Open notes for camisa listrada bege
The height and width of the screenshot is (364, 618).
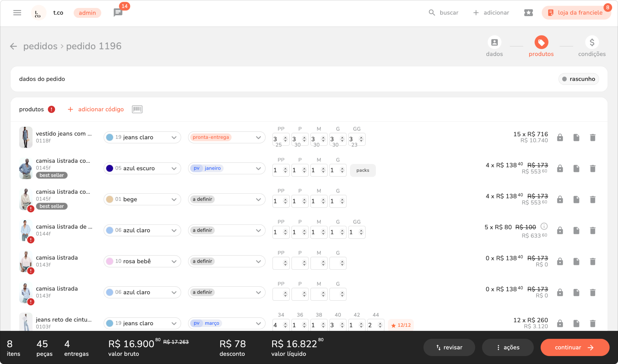click(x=576, y=200)
